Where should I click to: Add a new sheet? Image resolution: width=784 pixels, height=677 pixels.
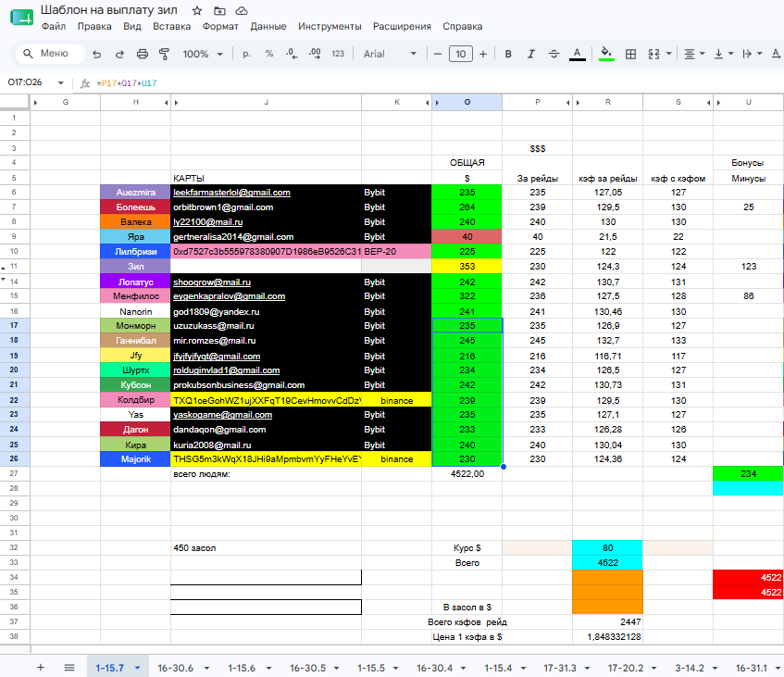[x=41, y=667]
